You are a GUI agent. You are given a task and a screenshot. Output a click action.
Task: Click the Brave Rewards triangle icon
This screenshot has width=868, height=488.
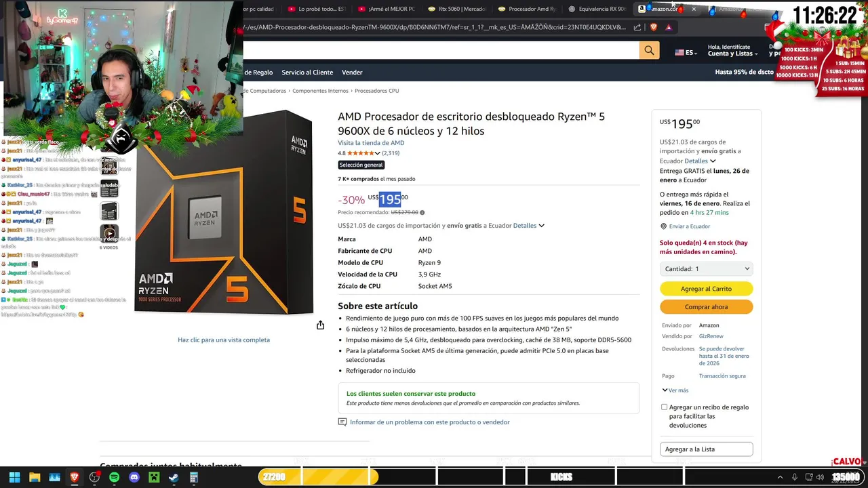tap(669, 27)
